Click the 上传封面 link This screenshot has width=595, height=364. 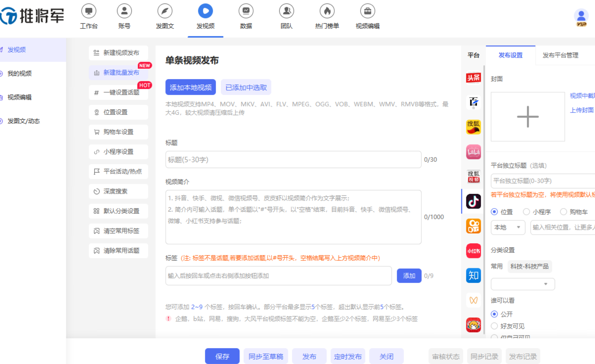coord(582,110)
